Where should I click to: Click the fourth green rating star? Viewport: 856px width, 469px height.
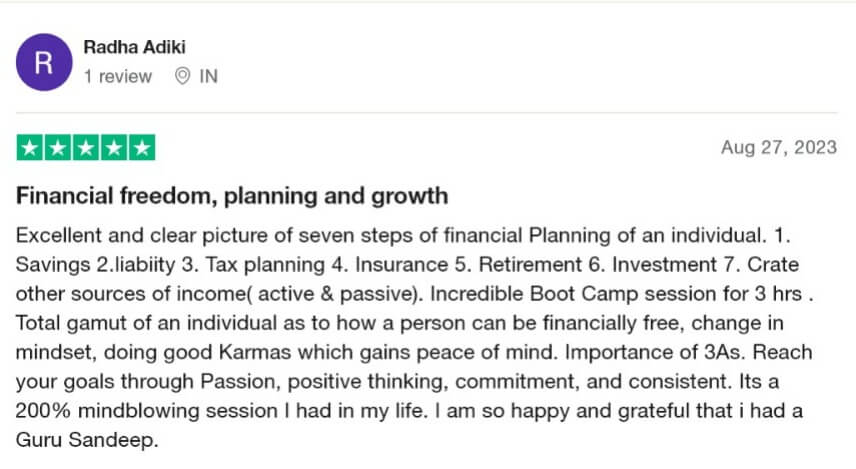(115, 149)
